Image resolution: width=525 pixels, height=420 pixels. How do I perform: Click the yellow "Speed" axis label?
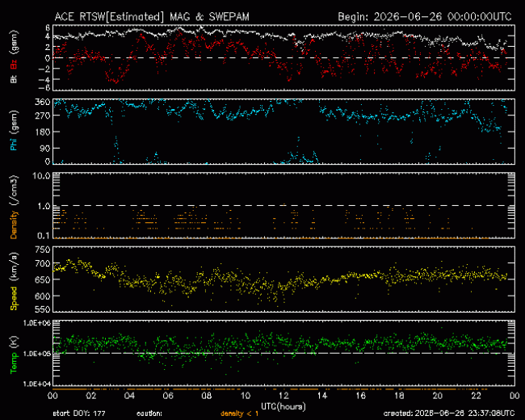click(14, 298)
